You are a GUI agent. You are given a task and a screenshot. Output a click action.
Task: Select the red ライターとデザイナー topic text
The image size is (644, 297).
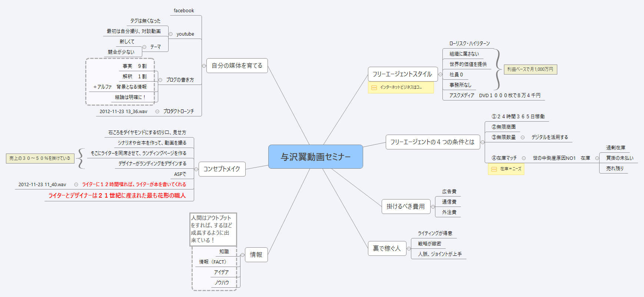tap(117, 195)
